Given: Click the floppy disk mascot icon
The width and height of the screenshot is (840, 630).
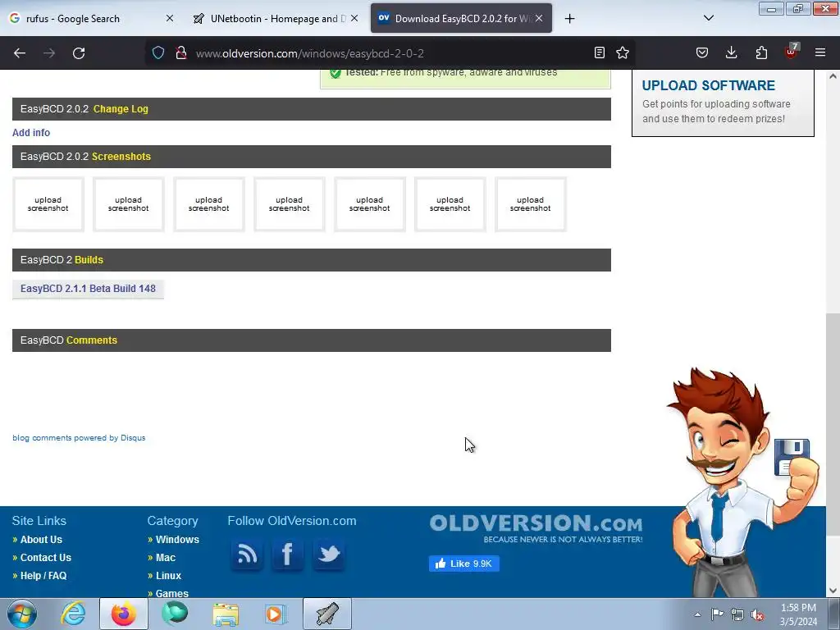Looking at the screenshot, I should (x=792, y=457).
